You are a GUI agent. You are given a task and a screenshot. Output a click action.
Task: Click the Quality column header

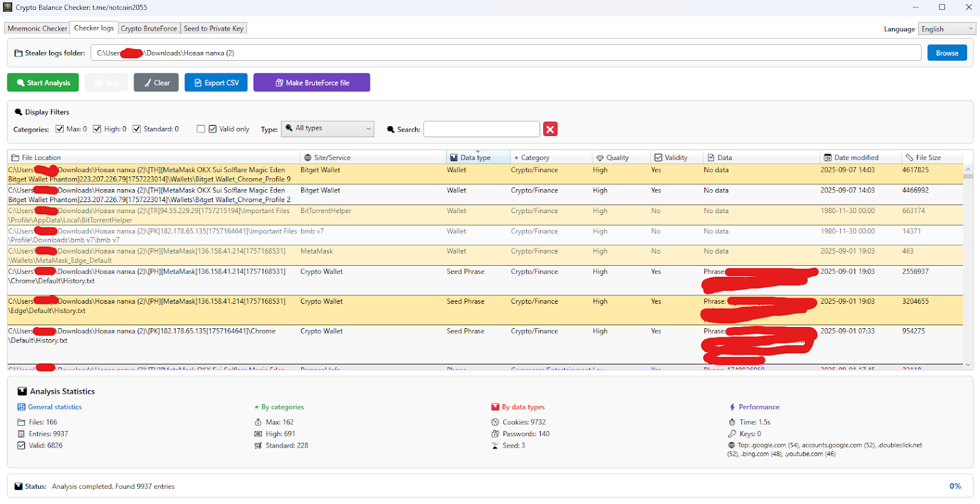coord(617,157)
